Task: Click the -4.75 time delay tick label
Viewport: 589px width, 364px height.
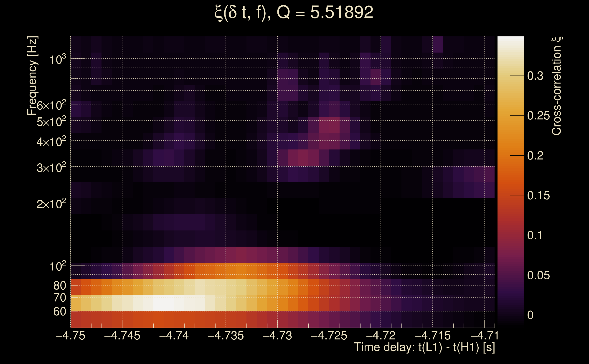Action: pyautogui.click(x=71, y=336)
